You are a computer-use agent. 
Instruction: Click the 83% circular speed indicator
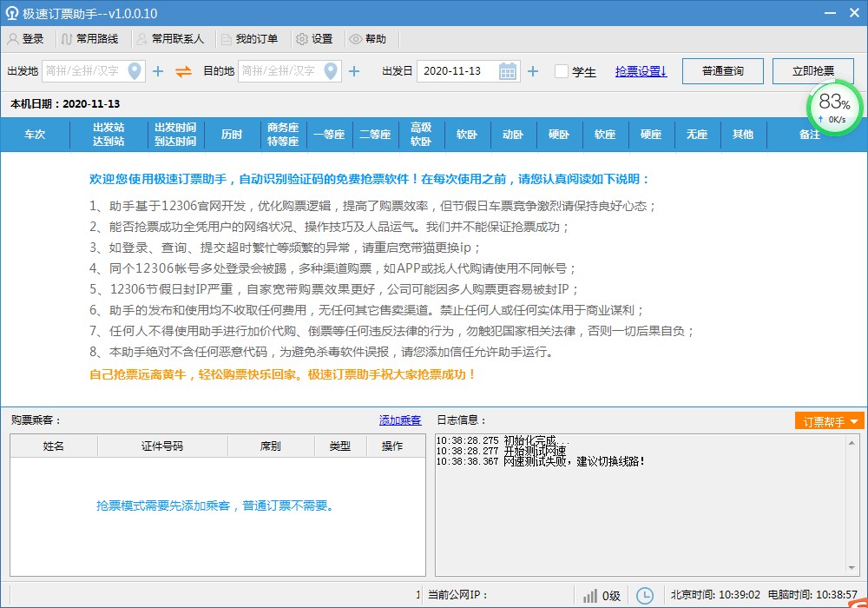coord(834,108)
